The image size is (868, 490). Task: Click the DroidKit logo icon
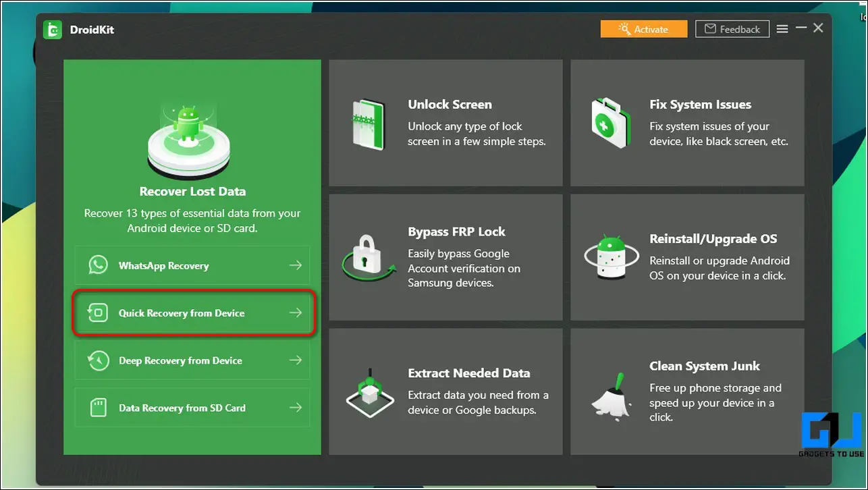click(x=53, y=30)
